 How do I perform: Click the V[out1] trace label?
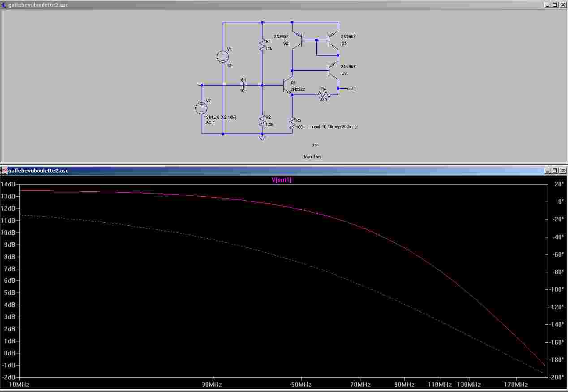[282, 180]
